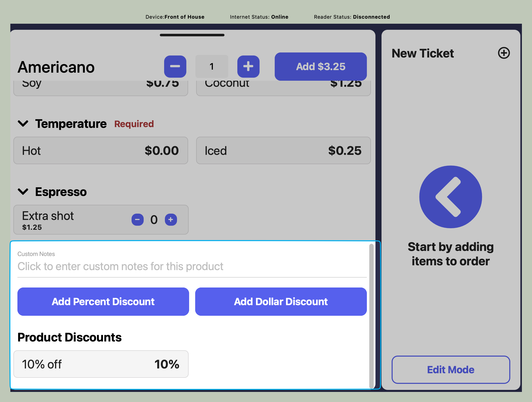Click the Custom Notes text field
This screenshot has width=532, height=402.
[192, 267]
